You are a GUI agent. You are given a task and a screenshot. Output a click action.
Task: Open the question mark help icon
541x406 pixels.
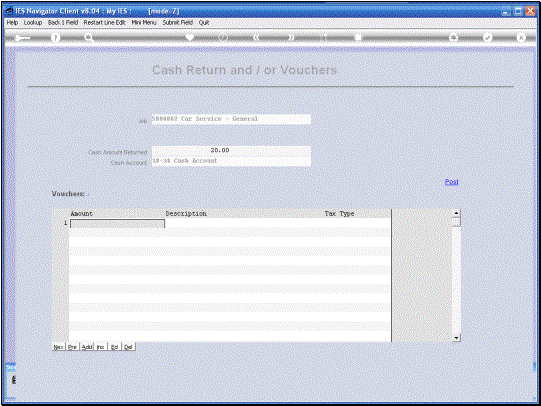[55, 38]
